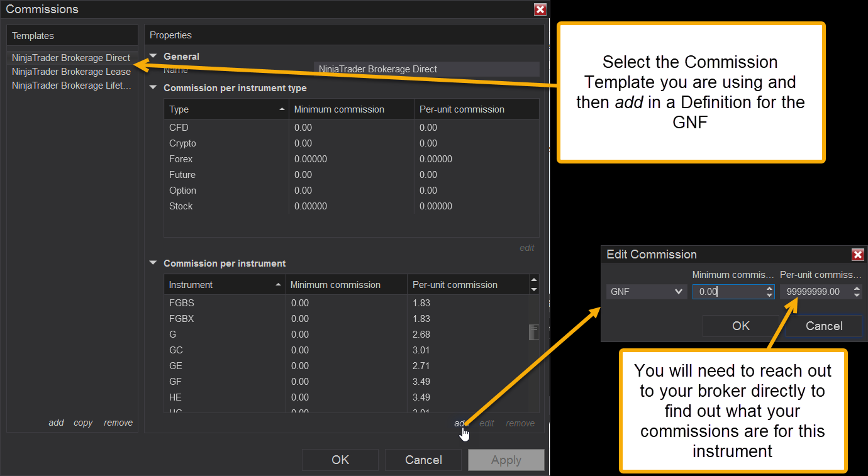The image size is (868, 476).
Task: Decrease Per-unit commission with down stepper
Action: point(857,296)
